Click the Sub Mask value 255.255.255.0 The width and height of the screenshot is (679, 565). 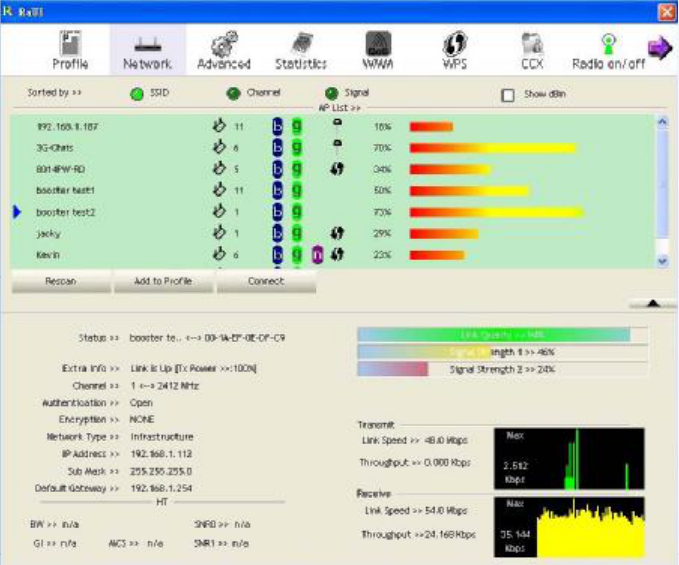pos(161,471)
